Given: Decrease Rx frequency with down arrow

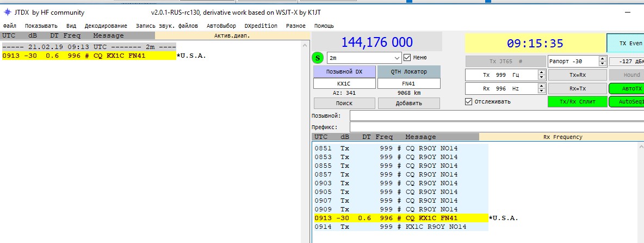Looking at the screenshot, I should (x=541, y=91).
